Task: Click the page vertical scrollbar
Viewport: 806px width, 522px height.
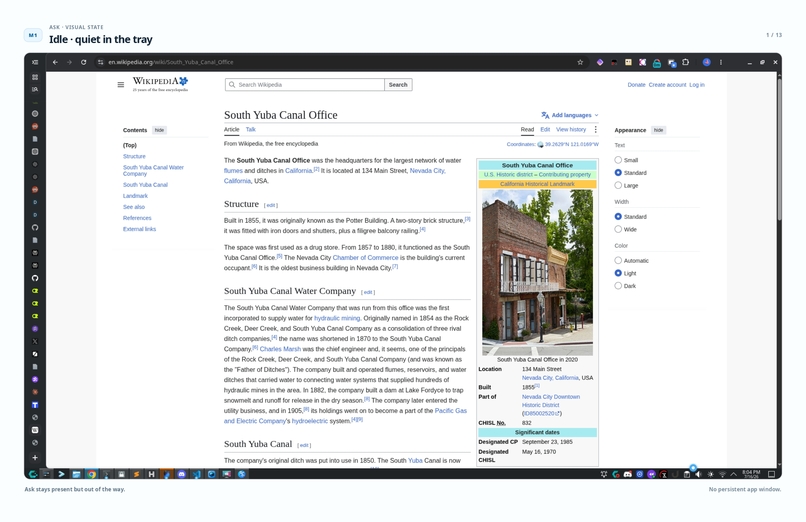Action: pos(779,149)
